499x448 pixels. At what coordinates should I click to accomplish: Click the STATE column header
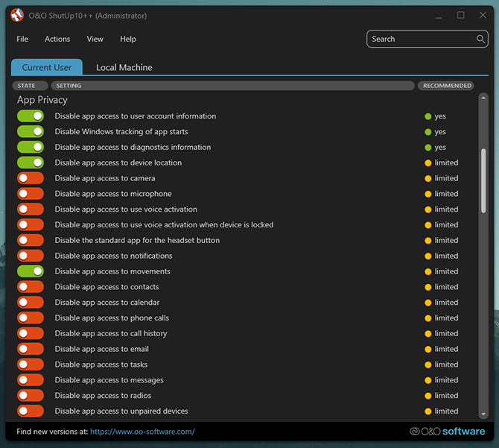(x=30, y=86)
